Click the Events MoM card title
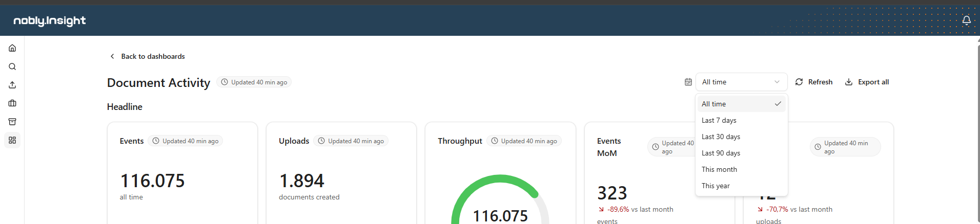The width and height of the screenshot is (980, 224). [609, 147]
